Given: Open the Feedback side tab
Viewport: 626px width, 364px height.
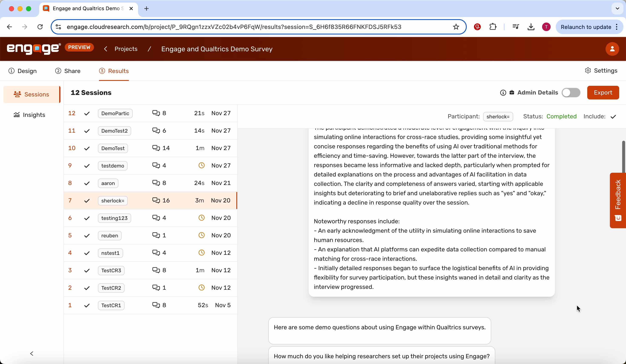Looking at the screenshot, I should pyautogui.click(x=618, y=200).
